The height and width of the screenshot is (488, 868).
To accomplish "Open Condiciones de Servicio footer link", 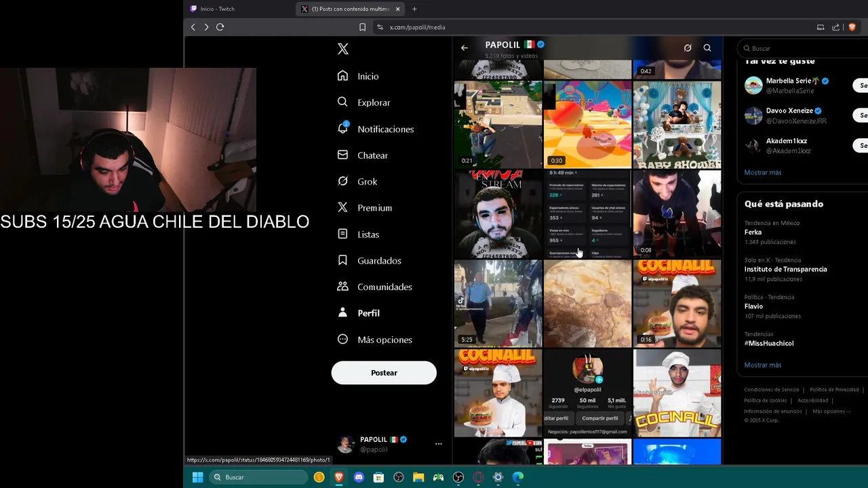I will pos(772,390).
